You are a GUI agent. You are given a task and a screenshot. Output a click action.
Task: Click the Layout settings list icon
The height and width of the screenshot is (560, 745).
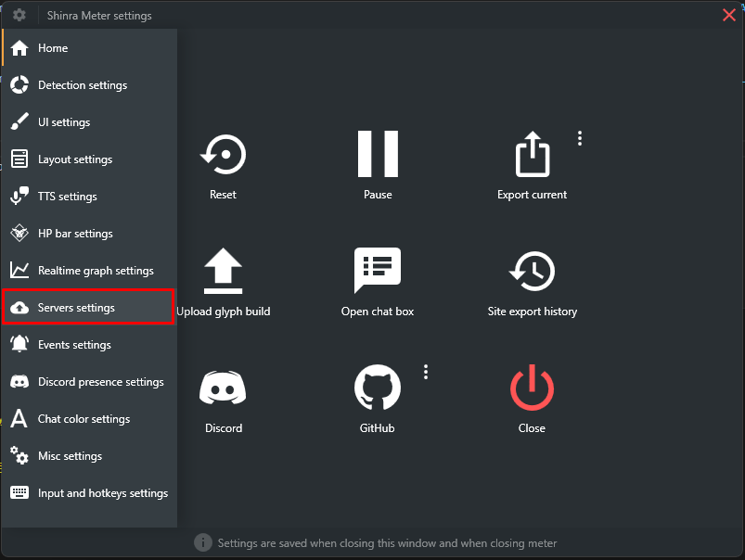19,159
